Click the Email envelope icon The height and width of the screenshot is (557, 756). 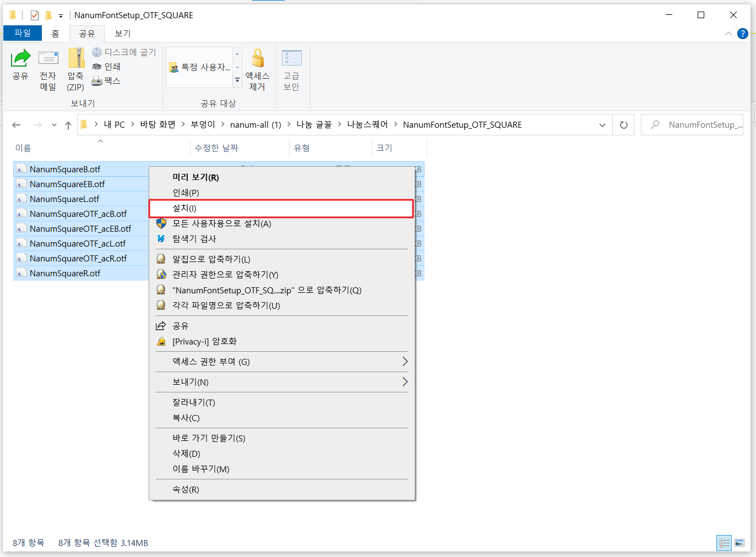point(48,58)
